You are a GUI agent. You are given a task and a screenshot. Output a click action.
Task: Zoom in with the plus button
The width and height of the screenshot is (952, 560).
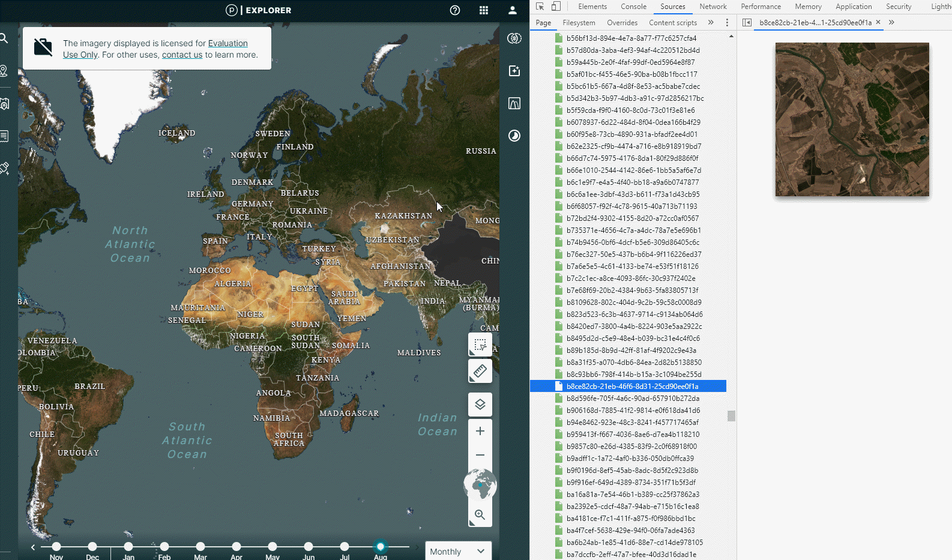(x=480, y=431)
